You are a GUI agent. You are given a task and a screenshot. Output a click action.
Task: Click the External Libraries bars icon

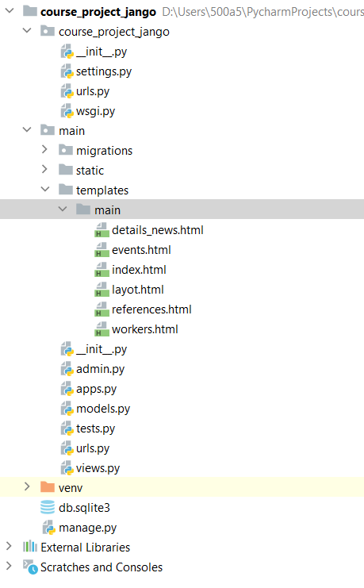30,547
